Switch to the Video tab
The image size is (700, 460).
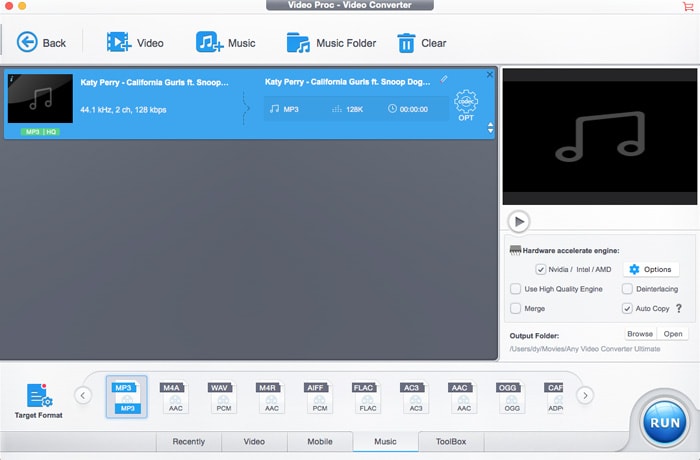(254, 441)
